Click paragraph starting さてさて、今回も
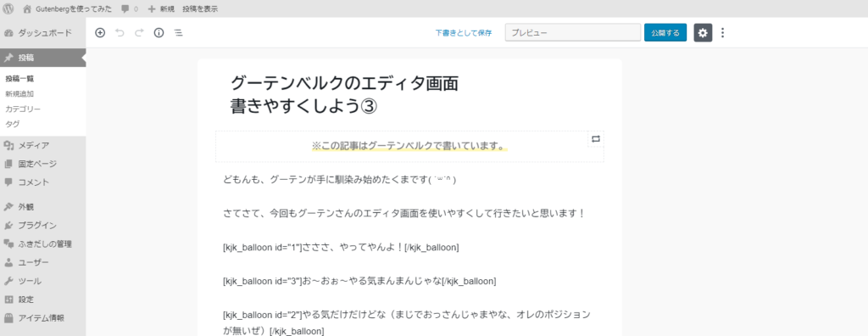Viewport: 868px width, 336px height. tap(404, 213)
